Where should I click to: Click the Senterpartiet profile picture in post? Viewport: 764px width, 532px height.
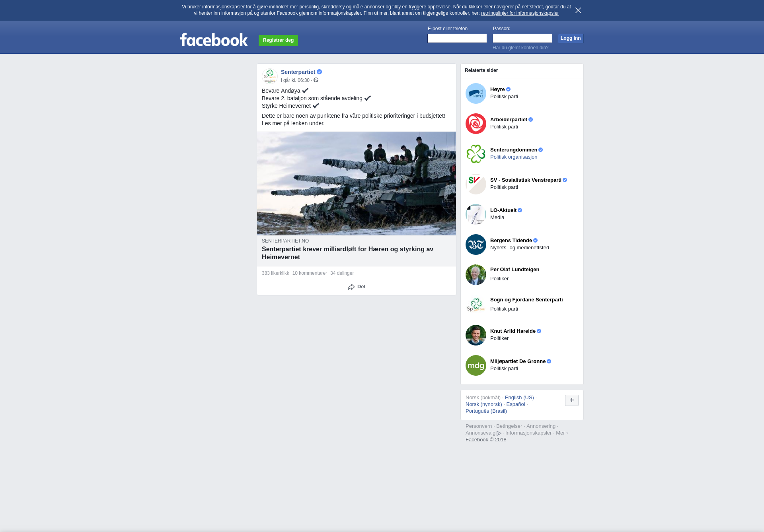point(269,76)
